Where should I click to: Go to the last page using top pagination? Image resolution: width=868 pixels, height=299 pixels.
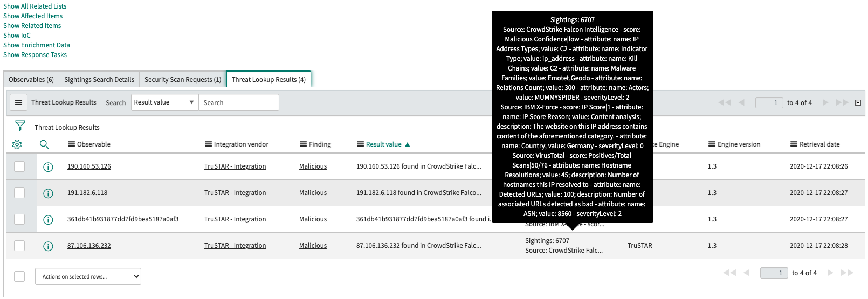click(842, 102)
